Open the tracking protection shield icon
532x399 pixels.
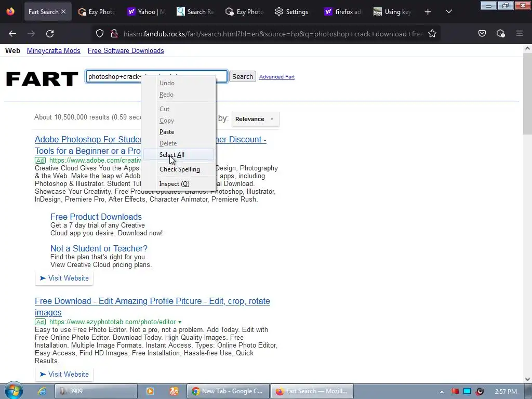point(99,34)
